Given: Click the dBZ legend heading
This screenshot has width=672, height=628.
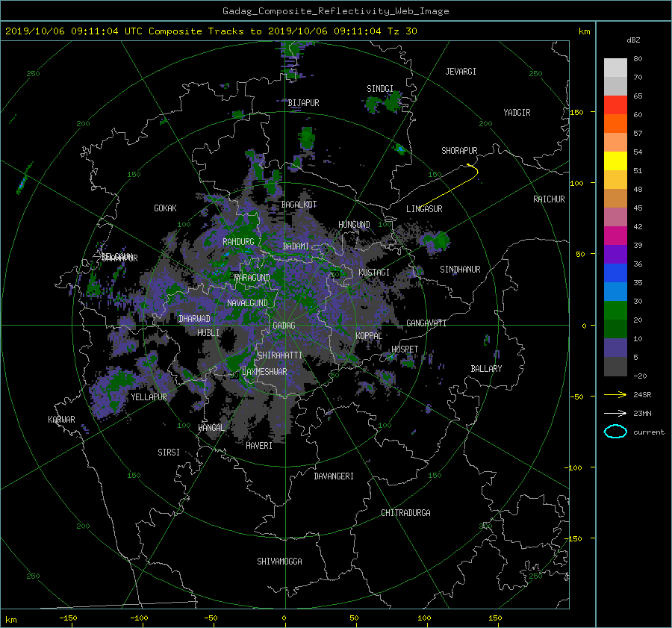Looking at the screenshot, I should point(633,40).
